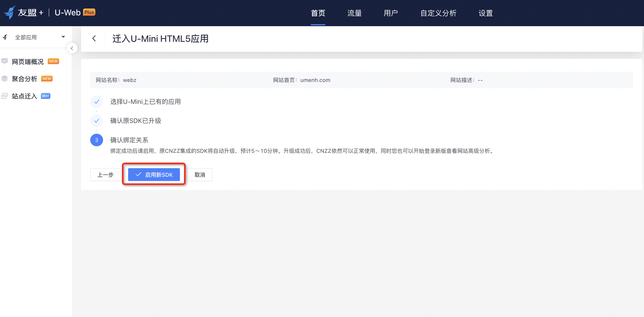Click the step 3 number circle
Viewport: 644px width, 317px height.
click(x=97, y=140)
